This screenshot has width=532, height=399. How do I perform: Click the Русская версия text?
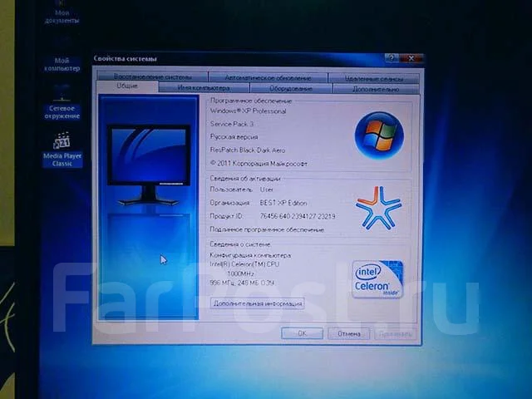point(234,136)
